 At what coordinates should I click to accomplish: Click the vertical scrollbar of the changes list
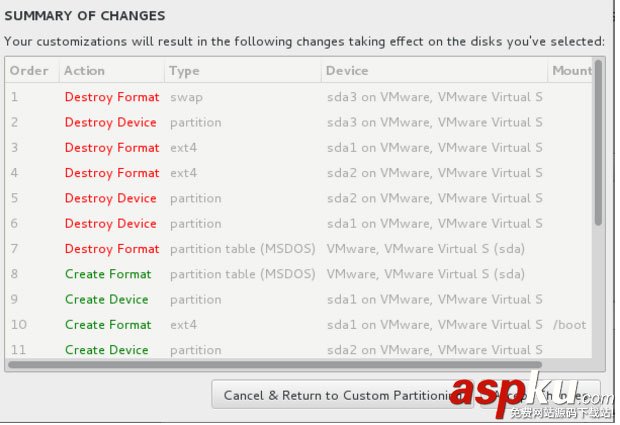pos(599,142)
